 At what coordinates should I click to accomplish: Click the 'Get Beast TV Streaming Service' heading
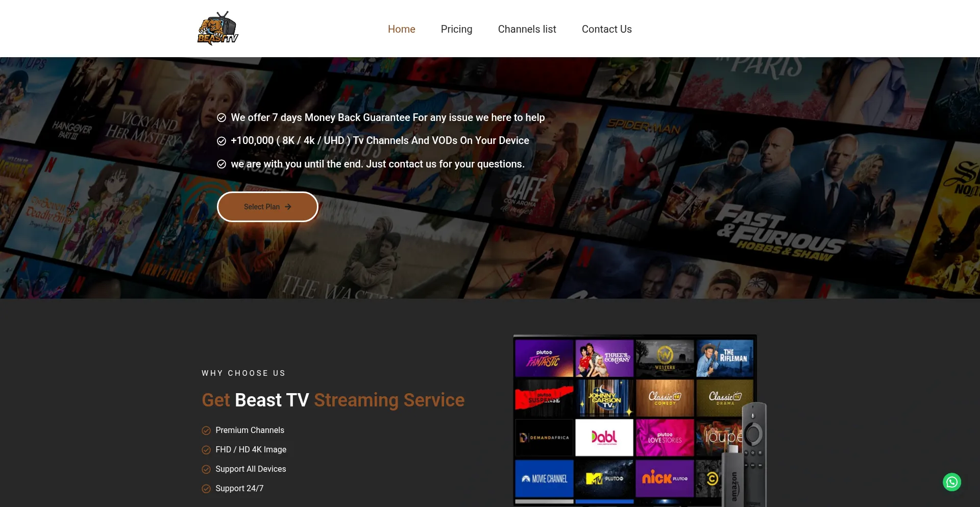pos(333,400)
